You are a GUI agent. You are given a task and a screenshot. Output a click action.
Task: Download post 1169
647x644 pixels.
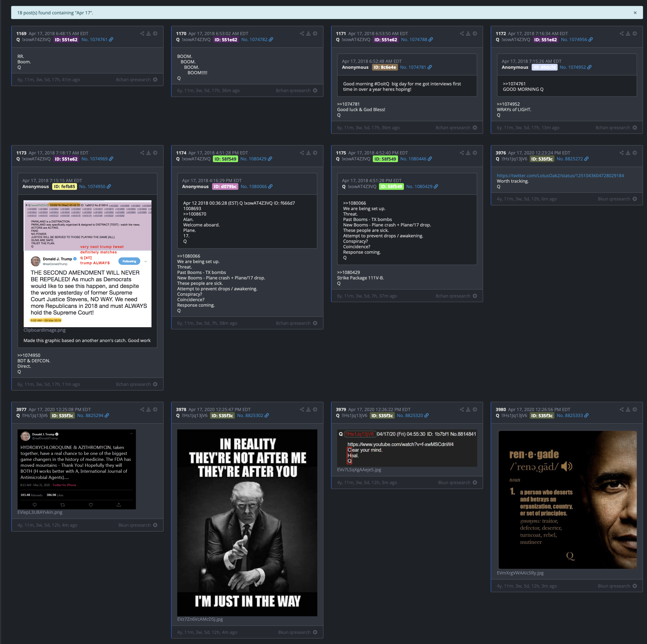click(148, 33)
